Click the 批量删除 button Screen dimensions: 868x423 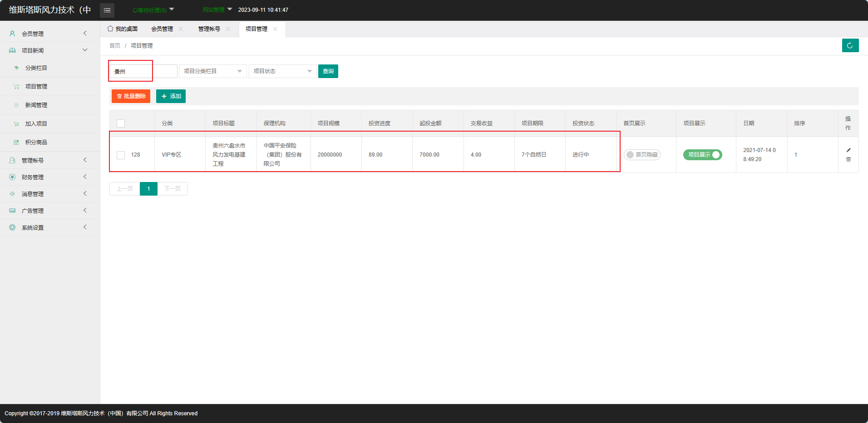[x=131, y=96]
